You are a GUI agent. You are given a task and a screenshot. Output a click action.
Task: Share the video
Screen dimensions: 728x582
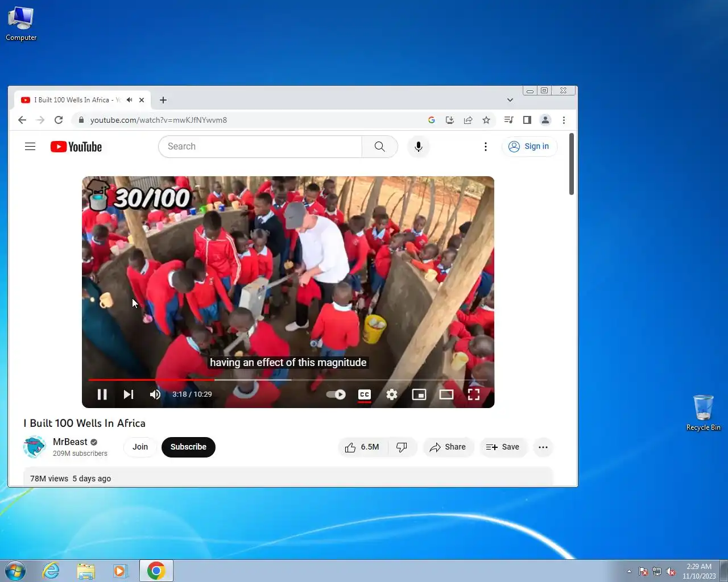[448, 447]
